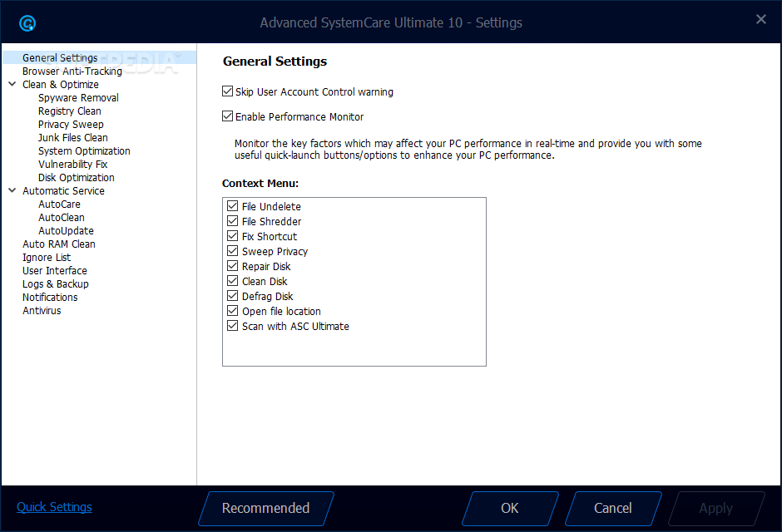Screen dimensions: 782x532
Task: Click the Quick Settings link
Action: tap(54, 507)
